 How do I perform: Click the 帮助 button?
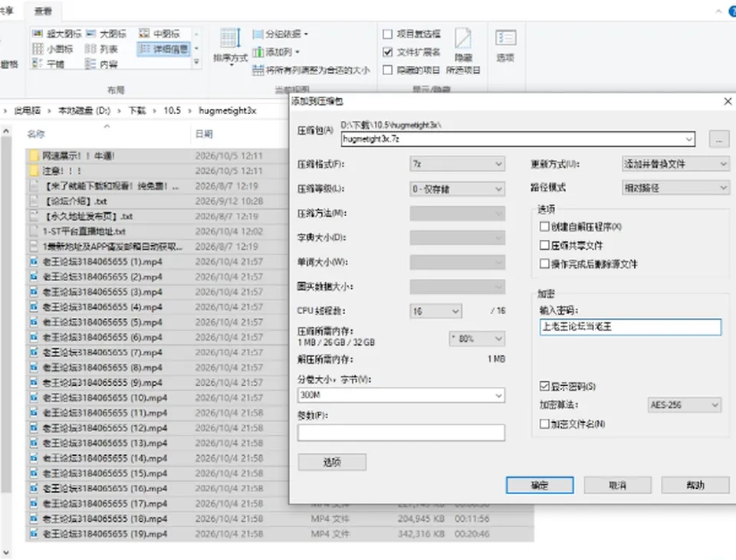[x=695, y=486]
